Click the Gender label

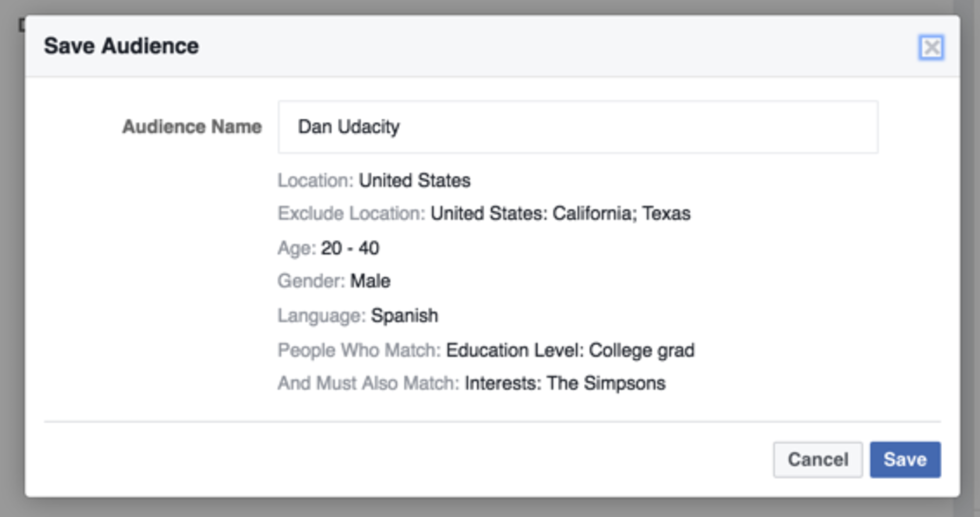311,281
